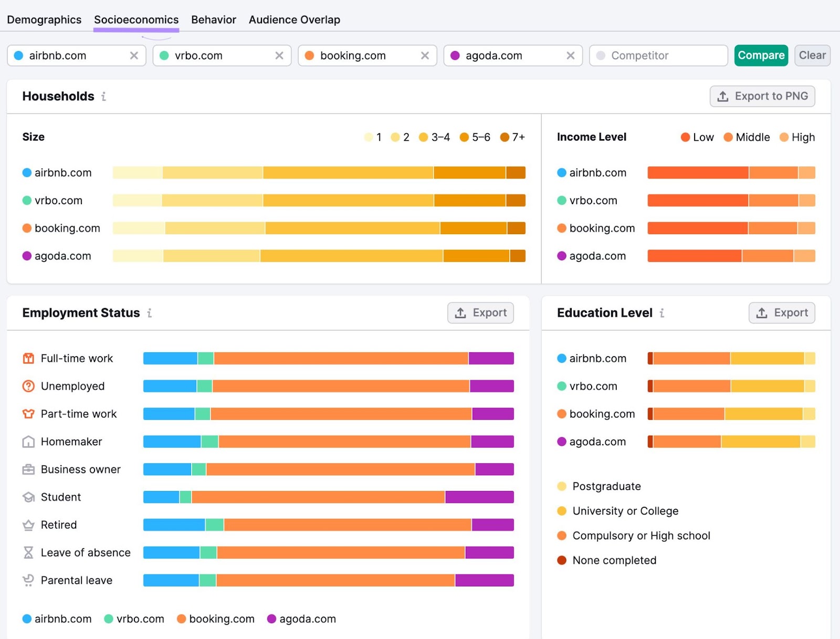Open the Competitor selection field

click(658, 55)
